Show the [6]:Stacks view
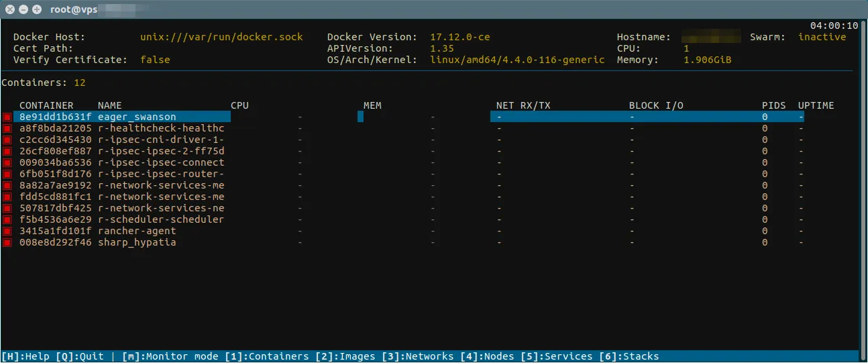This screenshot has width=868, height=363. click(x=629, y=356)
